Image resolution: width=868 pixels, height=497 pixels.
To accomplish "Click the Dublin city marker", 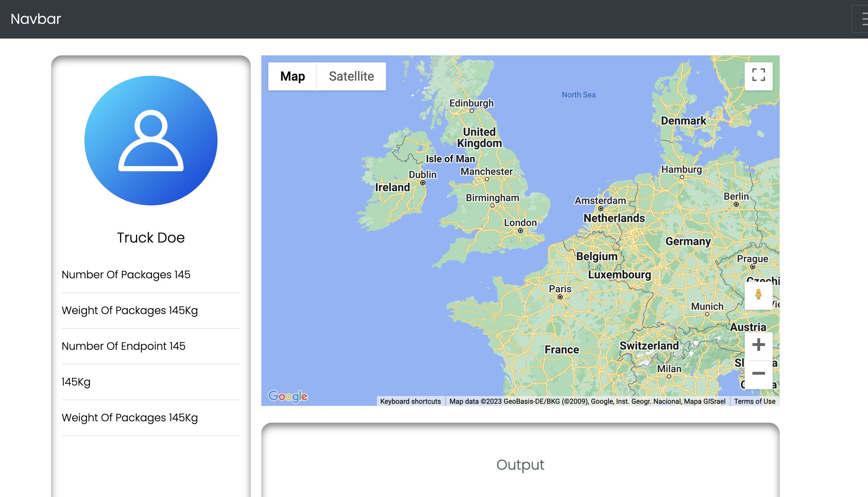I will (x=423, y=183).
